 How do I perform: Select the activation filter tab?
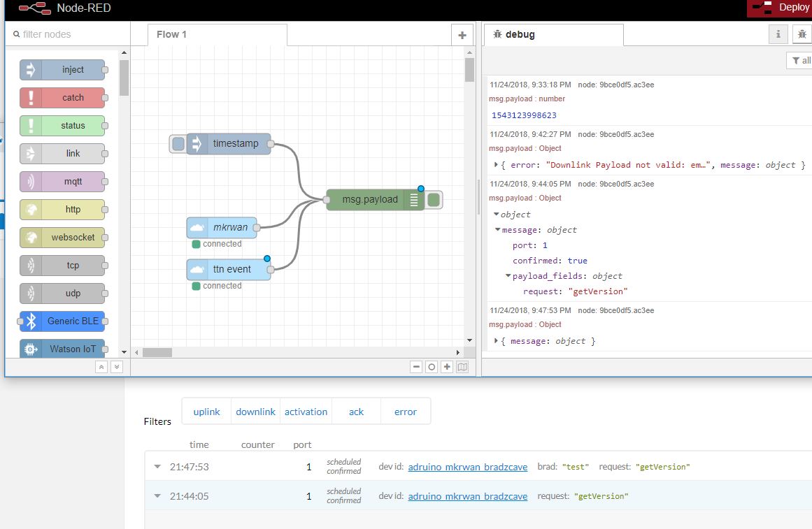(x=306, y=412)
